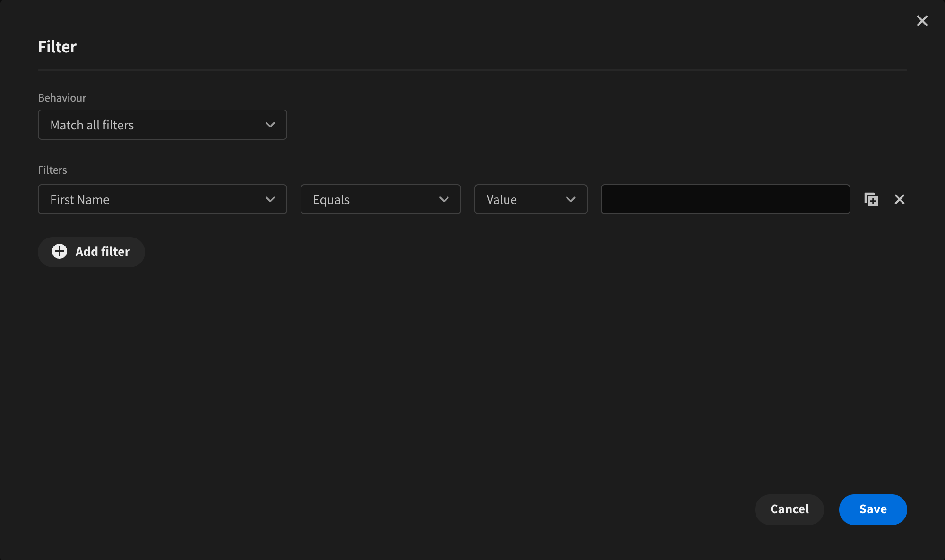945x560 pixels.
Task: Close the Filter dialog with top-right X
Action: (922, 21)
